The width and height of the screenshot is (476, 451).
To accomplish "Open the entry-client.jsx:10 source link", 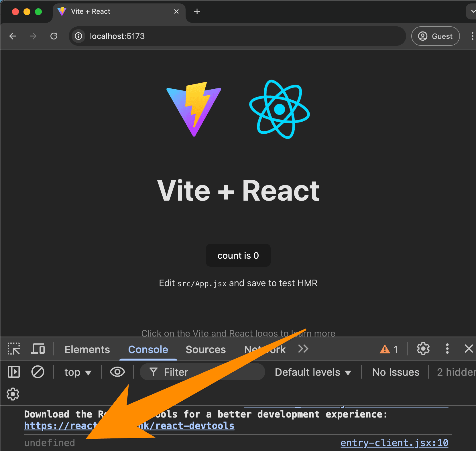I will click(x=394, y=443).
